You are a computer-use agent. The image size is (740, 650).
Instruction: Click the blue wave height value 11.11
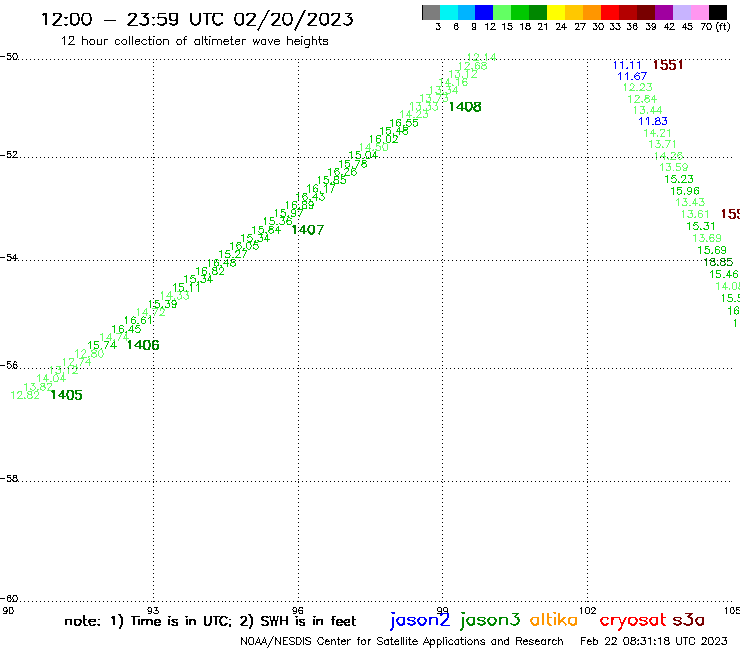627,65
